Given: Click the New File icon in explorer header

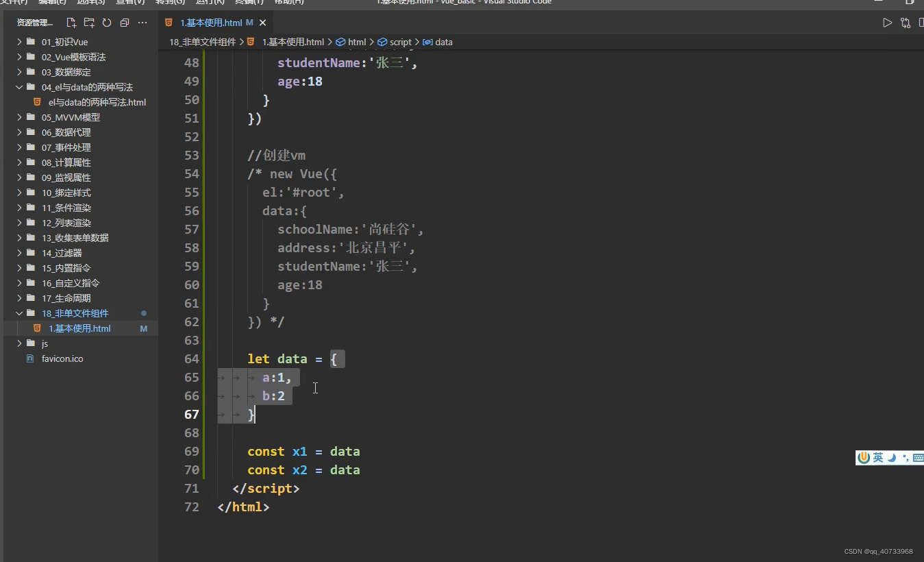Looking at the screenshot, I should [x=71, y=23].
